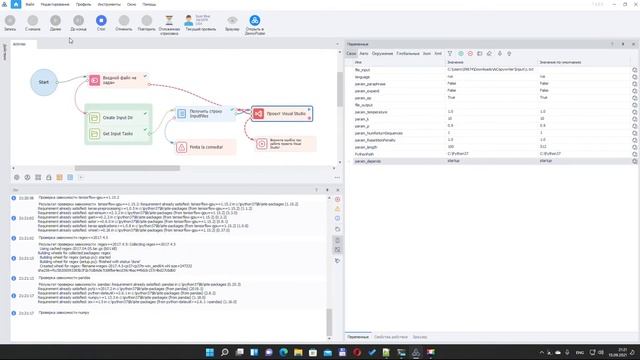Open Windows Start menu on taskbar
Screen dimensions: 640x360
(x=210, y=352)
